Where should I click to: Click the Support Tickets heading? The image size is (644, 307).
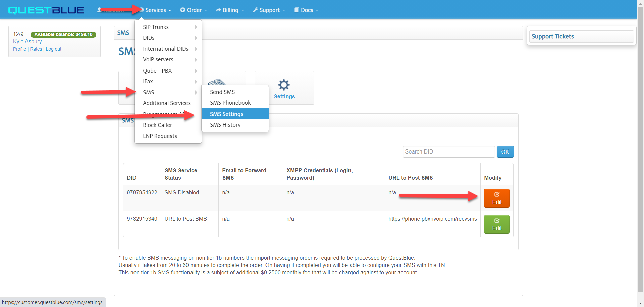[552, 36]
